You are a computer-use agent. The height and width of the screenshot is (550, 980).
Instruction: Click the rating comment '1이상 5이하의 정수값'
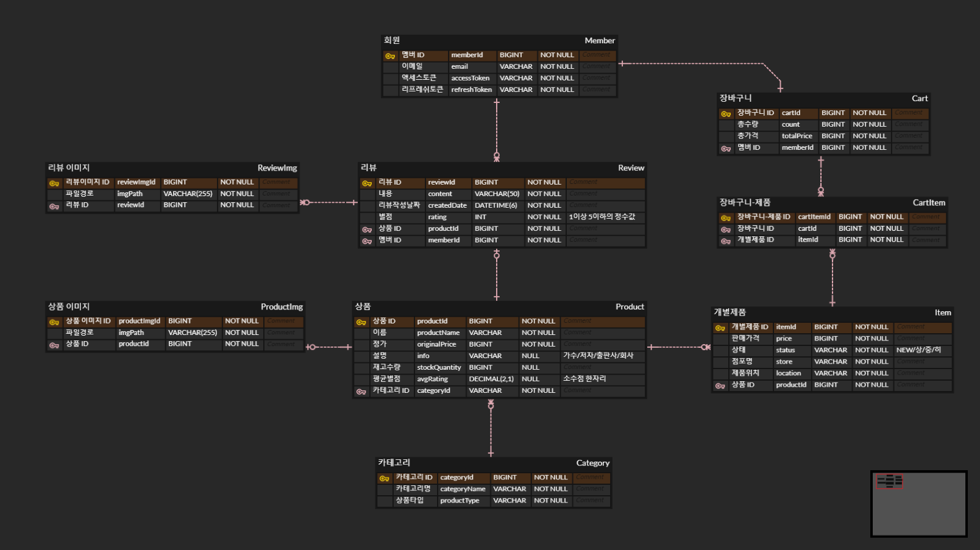602,217
